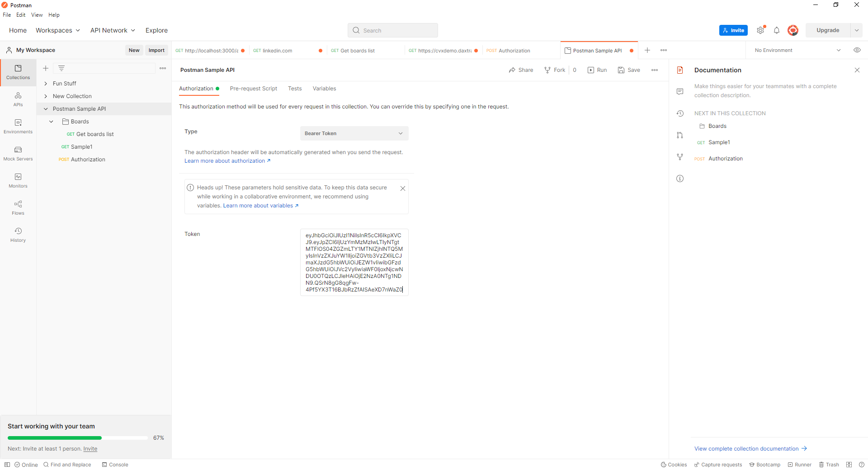Switch to the localhost:3000 request tab

[x=210, y=51]
